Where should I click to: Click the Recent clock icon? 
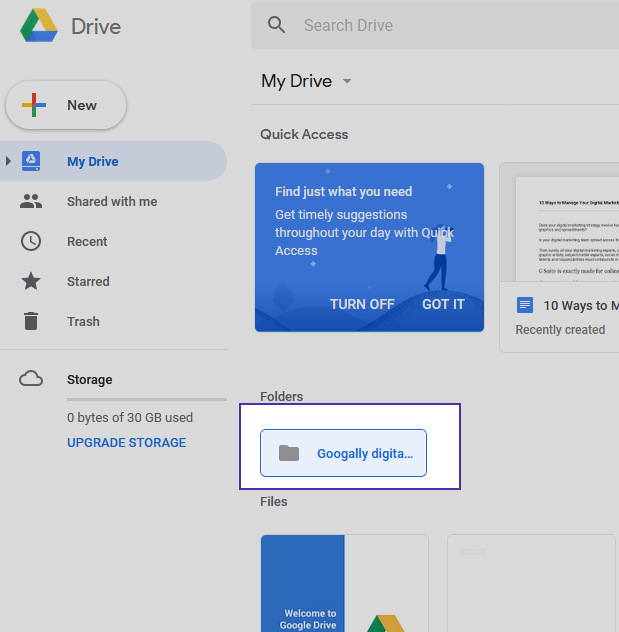pos(31,241)
